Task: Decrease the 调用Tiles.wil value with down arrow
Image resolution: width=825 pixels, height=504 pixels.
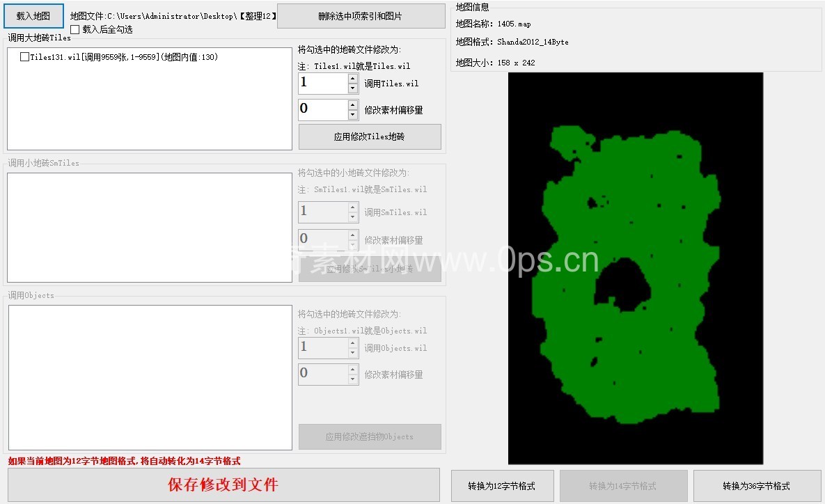Action: tap(353, 88)
